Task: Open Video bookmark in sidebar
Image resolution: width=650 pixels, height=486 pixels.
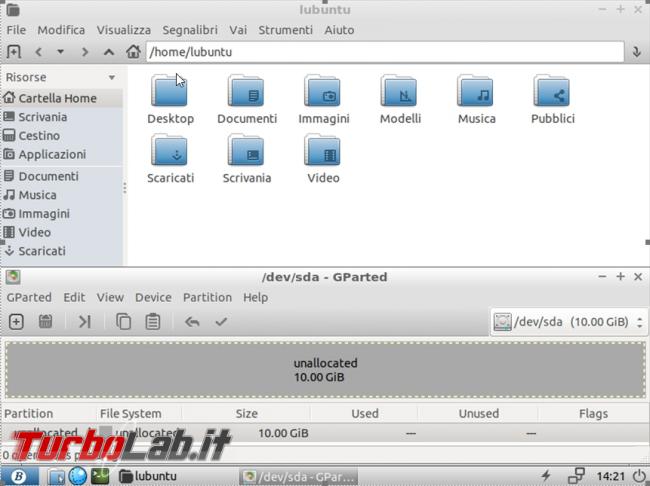Action: (x=61, y=232)
